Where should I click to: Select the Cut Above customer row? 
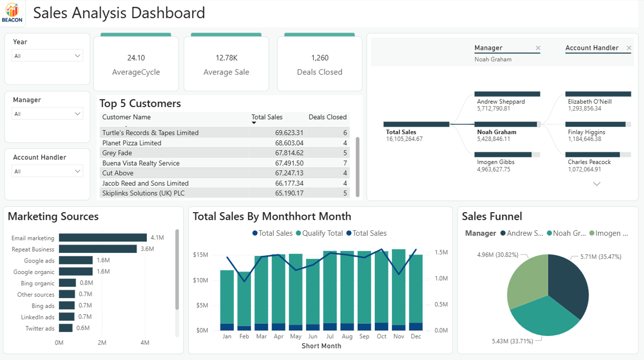pyautogui.click(x=225, y=173)
